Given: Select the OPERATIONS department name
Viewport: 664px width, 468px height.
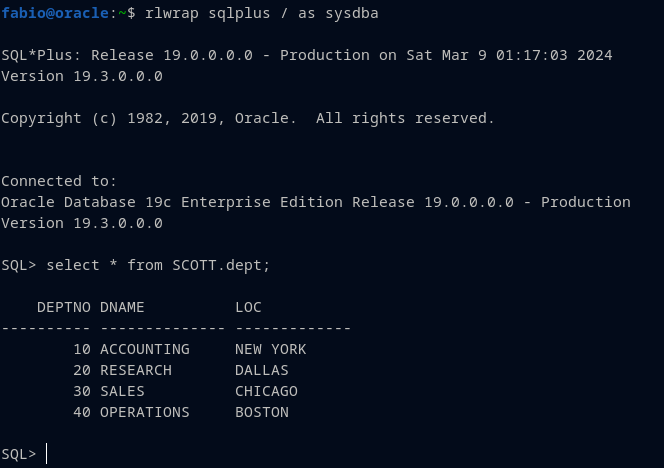Looking at the screenshot, I should tap(144, 412).
